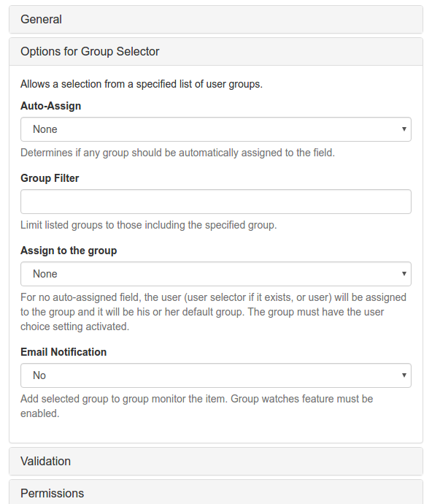Open the Assign to the group dropdown
Viewport: 432px width, 504px height.
click(216, 274)
